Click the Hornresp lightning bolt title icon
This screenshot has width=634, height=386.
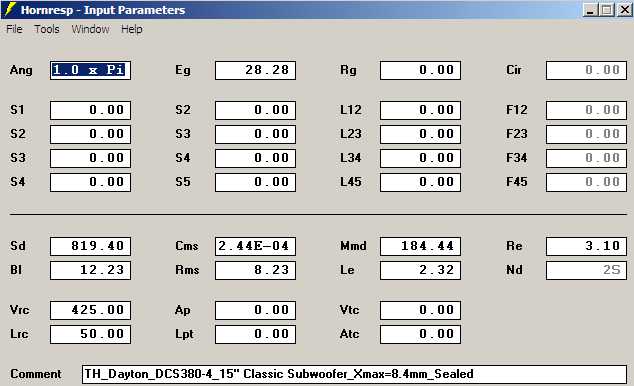(10, 9)
